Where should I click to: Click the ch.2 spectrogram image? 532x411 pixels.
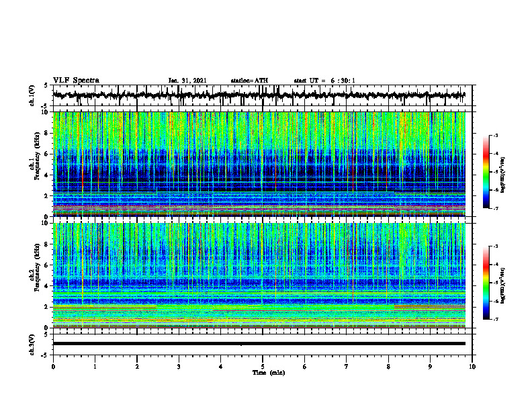coord(259,275)
